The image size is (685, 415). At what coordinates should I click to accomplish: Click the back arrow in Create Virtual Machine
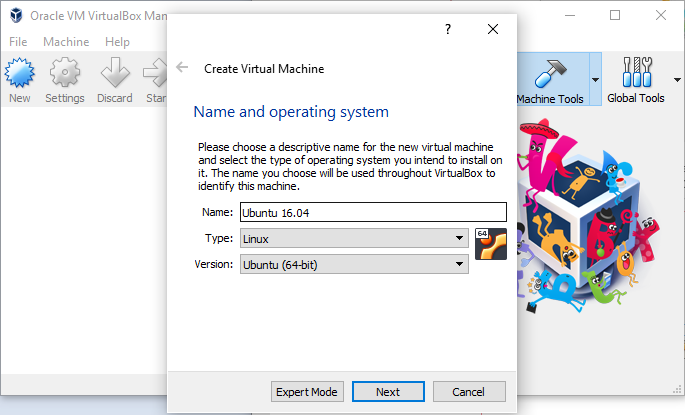pyautogui.click(x=182, y=67)
